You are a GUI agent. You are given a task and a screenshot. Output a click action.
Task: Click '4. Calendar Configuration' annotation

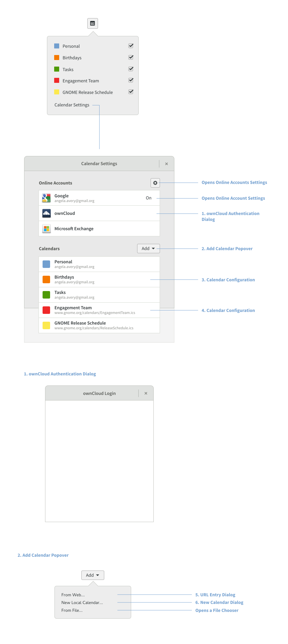tap(228, 310)
